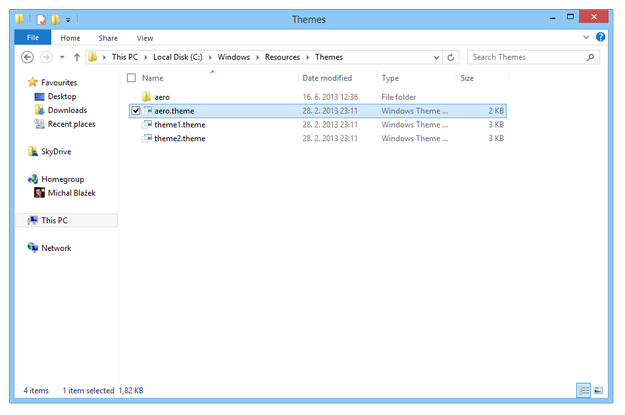The height and width of the screenshot is (415, 625).
Task: Expand breadcrumb arrow after Resources
Action: click(308, 57)
